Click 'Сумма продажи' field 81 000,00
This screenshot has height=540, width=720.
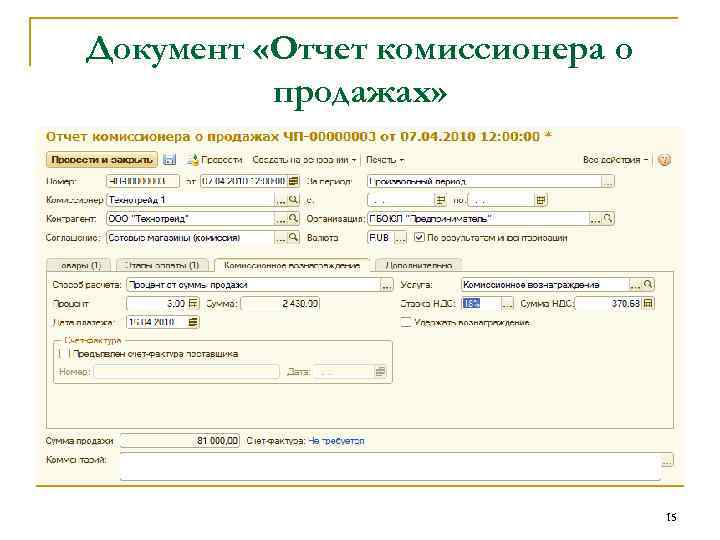click(180, 441)
